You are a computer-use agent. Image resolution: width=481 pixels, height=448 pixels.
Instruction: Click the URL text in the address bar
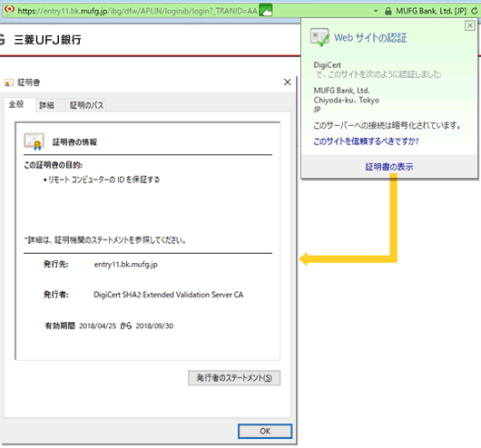coord(137,11)
